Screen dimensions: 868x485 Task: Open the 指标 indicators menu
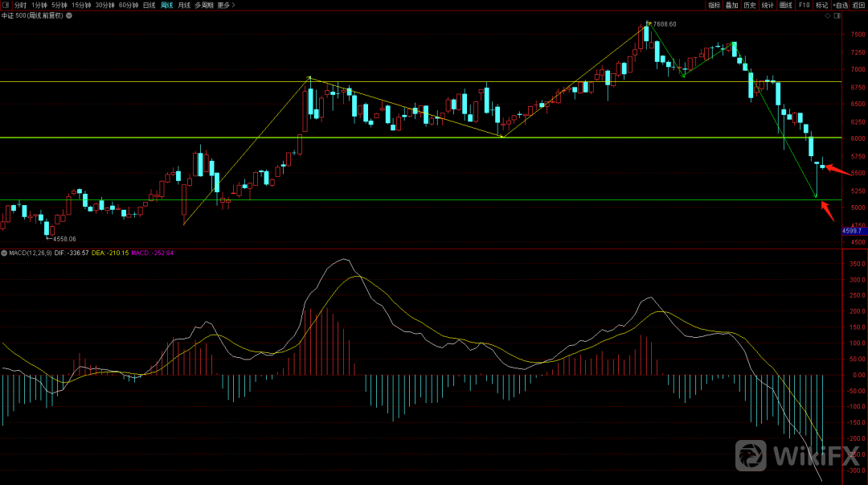[714, 5]
